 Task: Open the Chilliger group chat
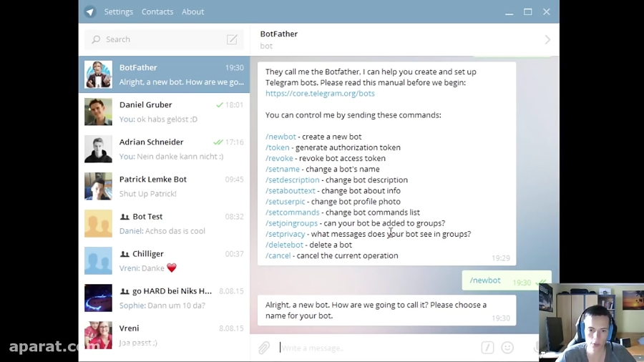click(x=165, y=260)
